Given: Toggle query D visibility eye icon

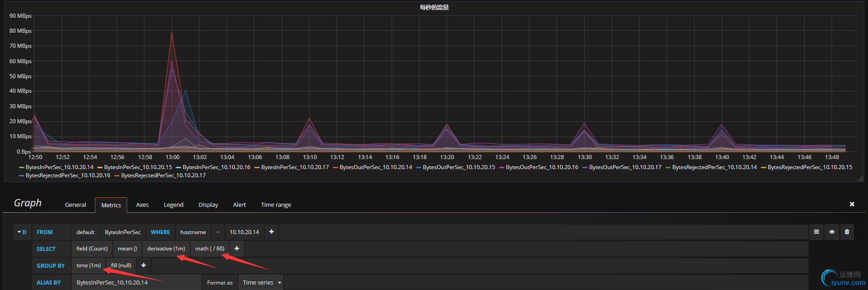Looking at the screenshot, I should (x=832, y=232).
